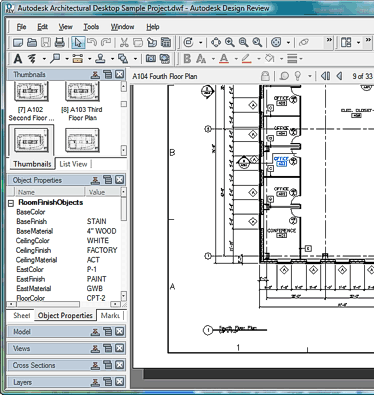374x395 pixels.
Task: Expand hidden toolbar items chevron
Action: 329,40
